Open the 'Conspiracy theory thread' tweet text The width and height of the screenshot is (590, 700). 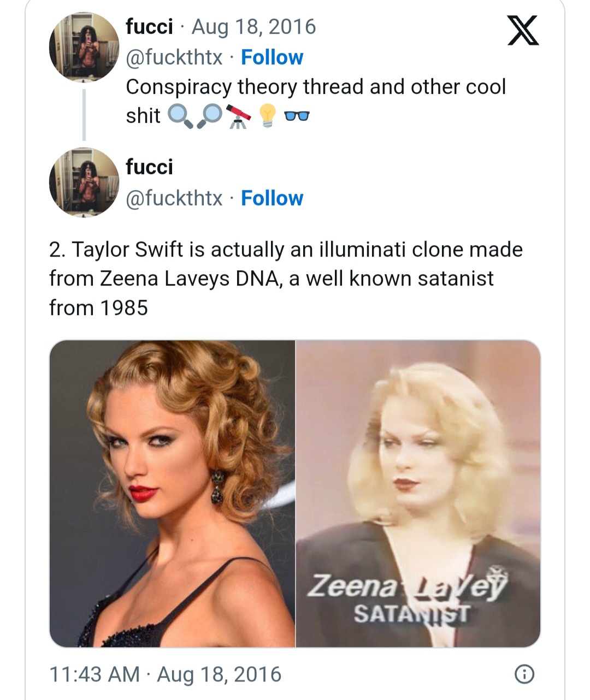coord(316,87)
